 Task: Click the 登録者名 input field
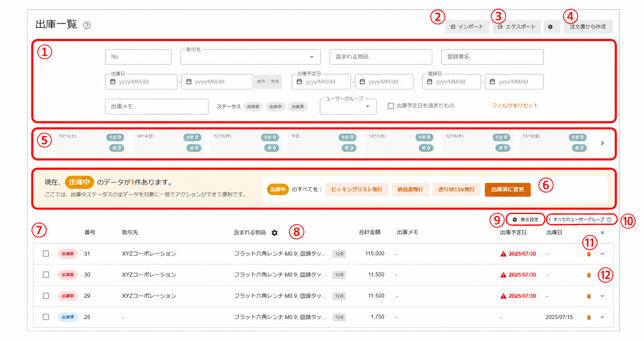pyautogui.click(x=492, y=57)
